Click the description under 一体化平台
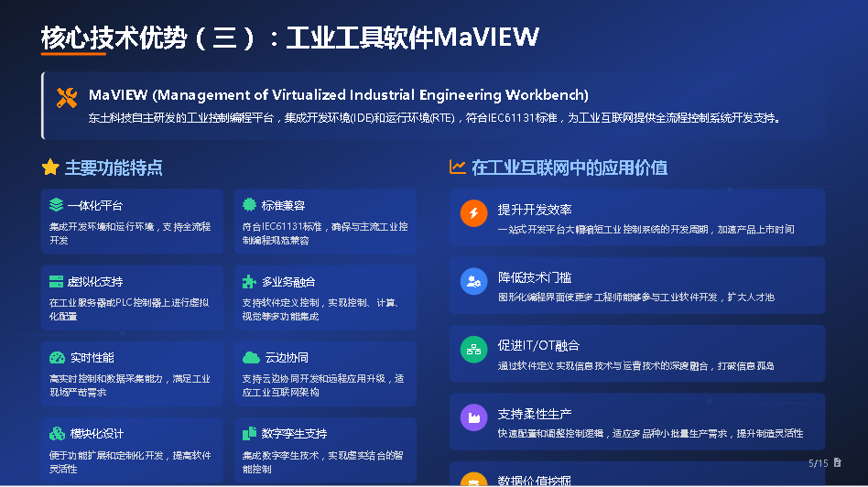868x487 pixels. click(x=130, y=233)
